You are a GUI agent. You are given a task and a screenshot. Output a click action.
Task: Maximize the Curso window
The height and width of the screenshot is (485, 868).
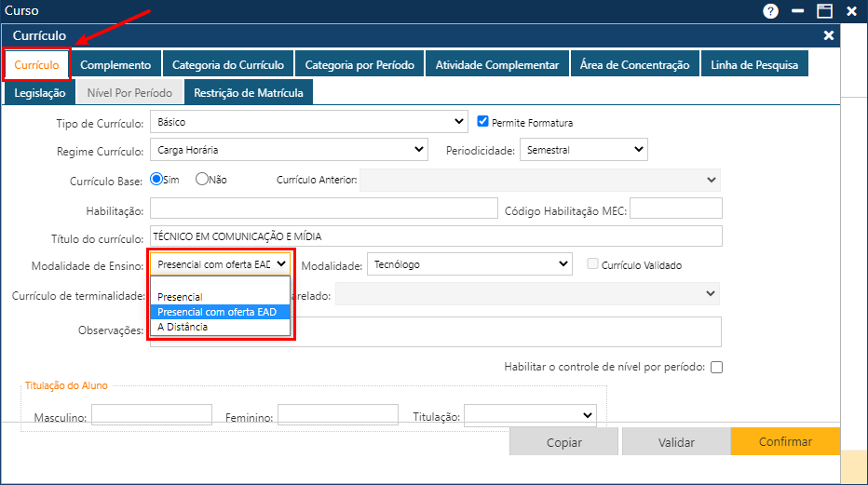click(824, 11)
